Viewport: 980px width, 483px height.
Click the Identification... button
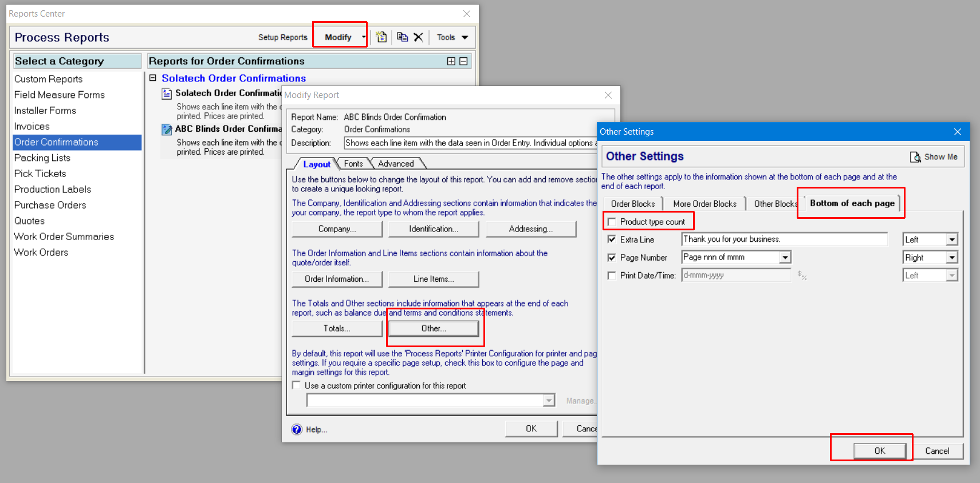tap(434, 229)
